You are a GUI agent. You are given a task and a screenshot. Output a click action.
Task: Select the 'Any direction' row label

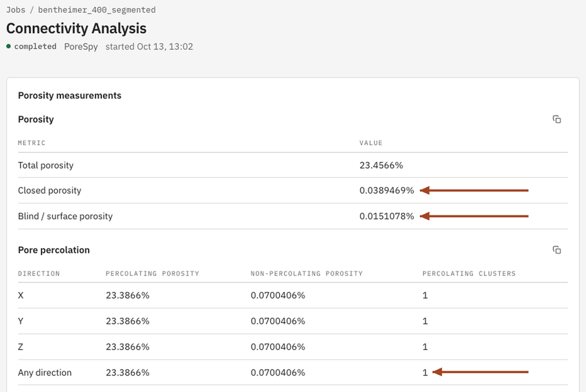point(45,373)
